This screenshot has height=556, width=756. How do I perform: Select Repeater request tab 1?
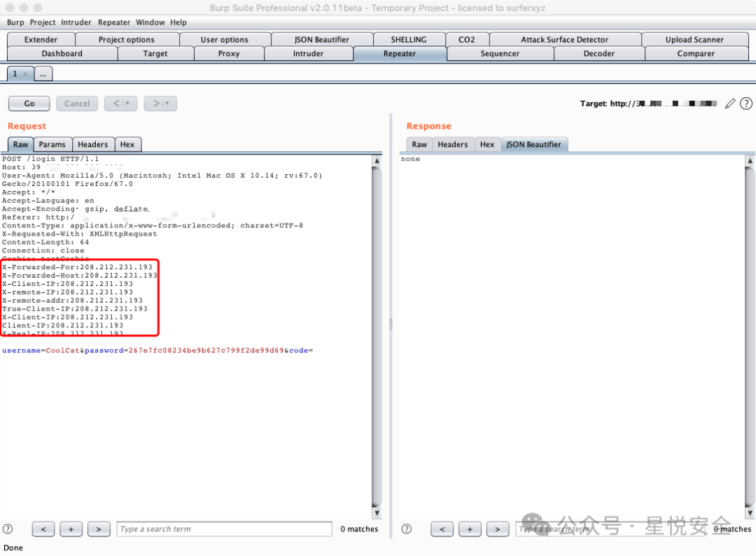pyautogui.click(x=15, y=73)
